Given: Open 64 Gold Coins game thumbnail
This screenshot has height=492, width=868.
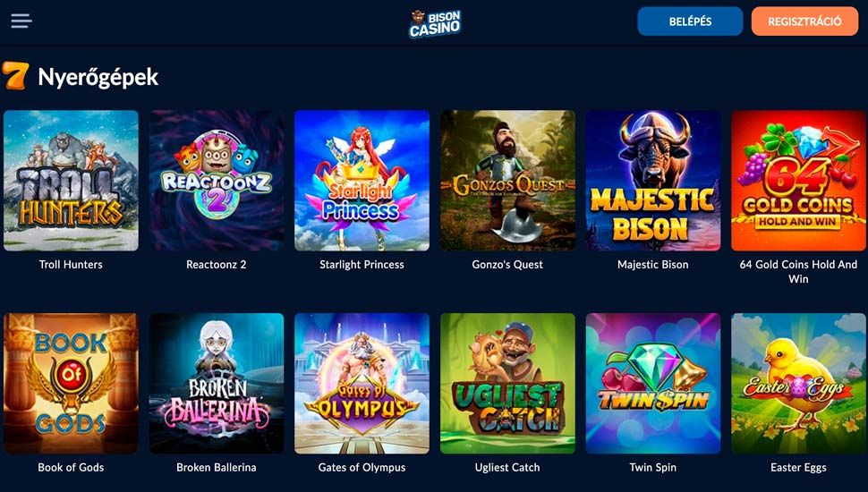Looking at the screenshot, I should (x=799, y=181).
